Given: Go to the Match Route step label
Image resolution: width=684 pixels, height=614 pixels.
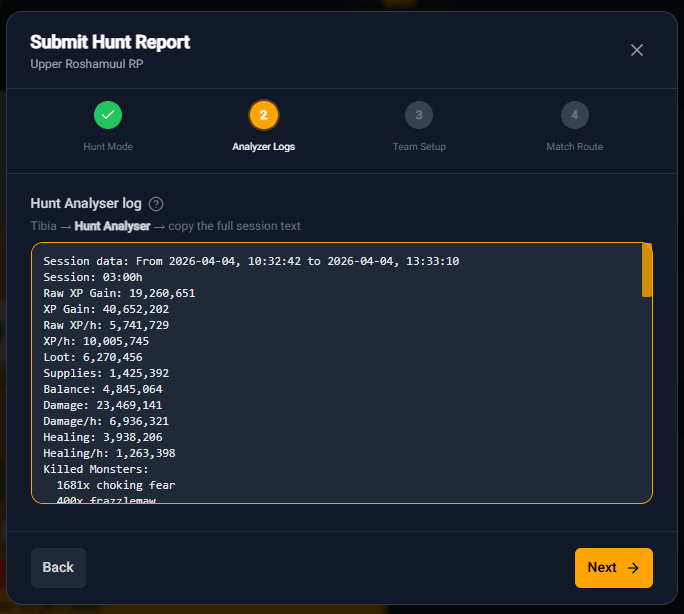Looking at the screenshot, I should tap(574, 147).
